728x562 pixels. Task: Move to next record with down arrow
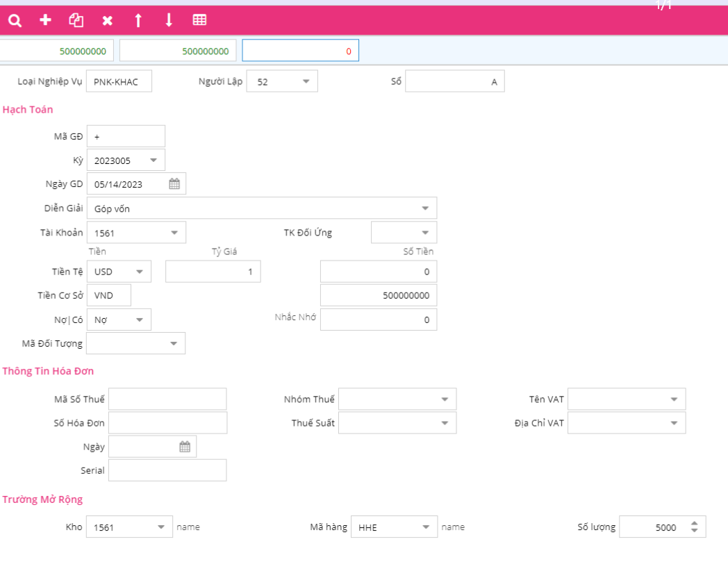(x=169, y=20)
